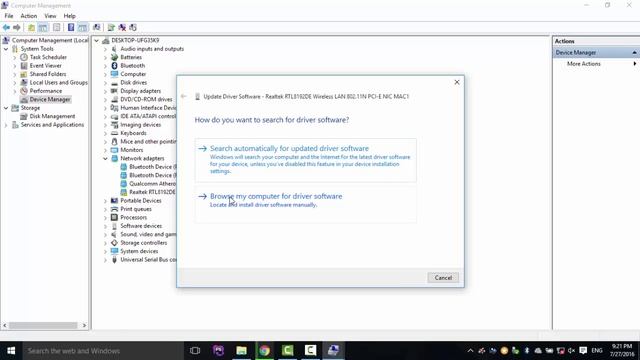
Task: Close the Update Driver Software dialog
Action: tap(457, 82)
